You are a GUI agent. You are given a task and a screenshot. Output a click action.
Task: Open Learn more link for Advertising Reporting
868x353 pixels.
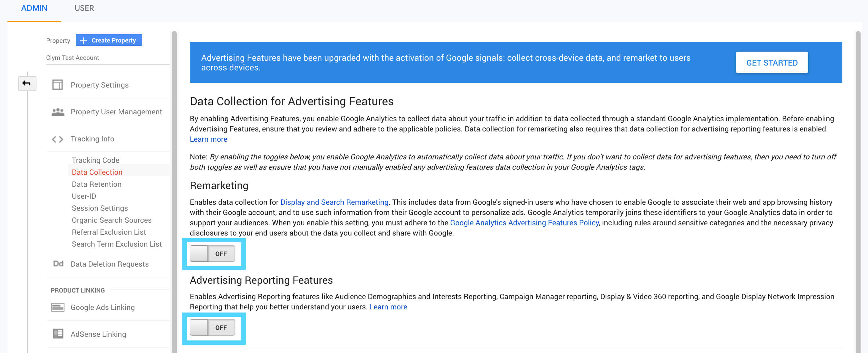point(388,307)
